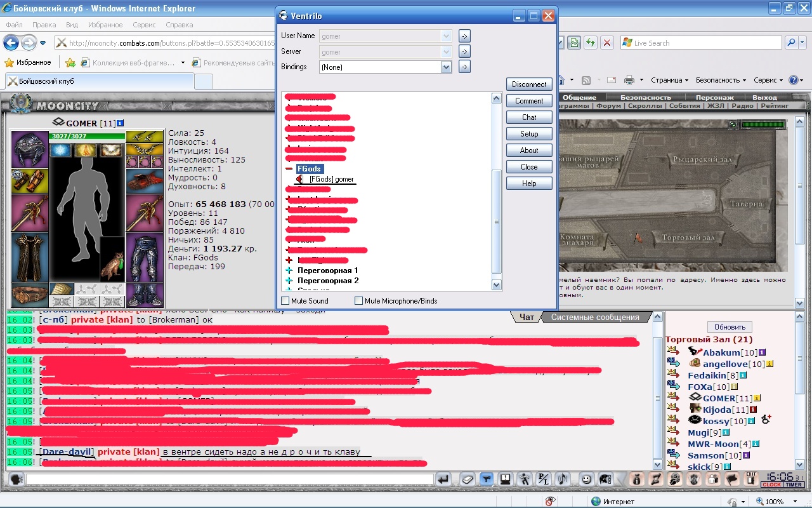Click the IE Back navigation button
The width and height of the screenshot is (812, 508).
[11, 43]
